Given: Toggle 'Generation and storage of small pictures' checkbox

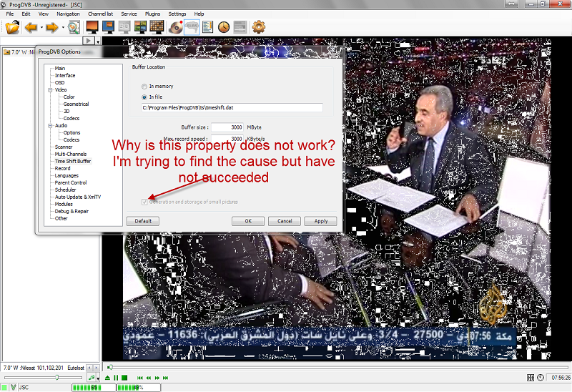Looking at the screenshot, I should 144,202.
